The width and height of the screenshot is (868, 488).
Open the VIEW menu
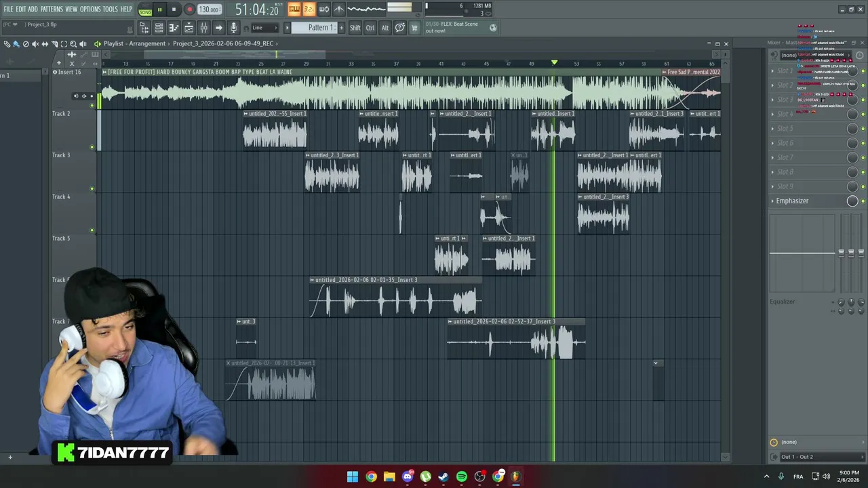[x=71, y=9]
